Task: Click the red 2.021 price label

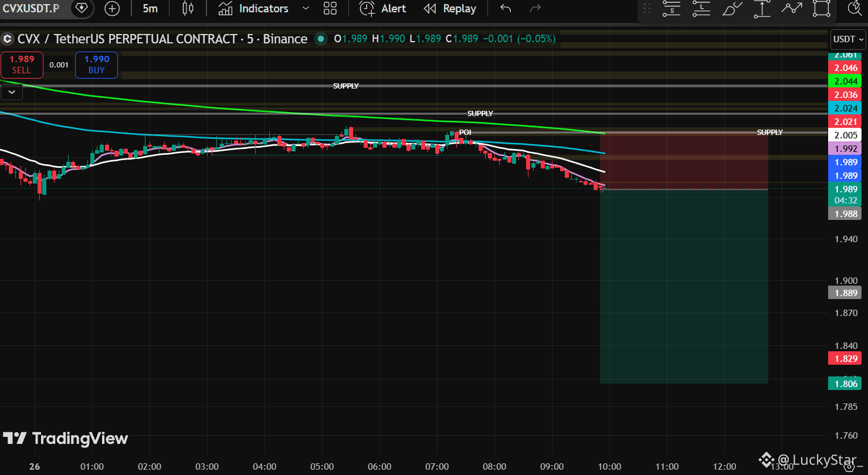Action: coord(846,122)
